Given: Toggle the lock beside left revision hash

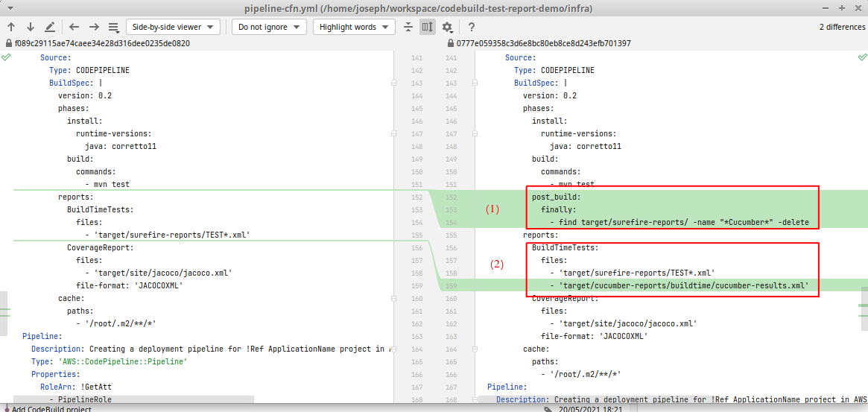Looking at the screenshot, I should coord(8,43).
